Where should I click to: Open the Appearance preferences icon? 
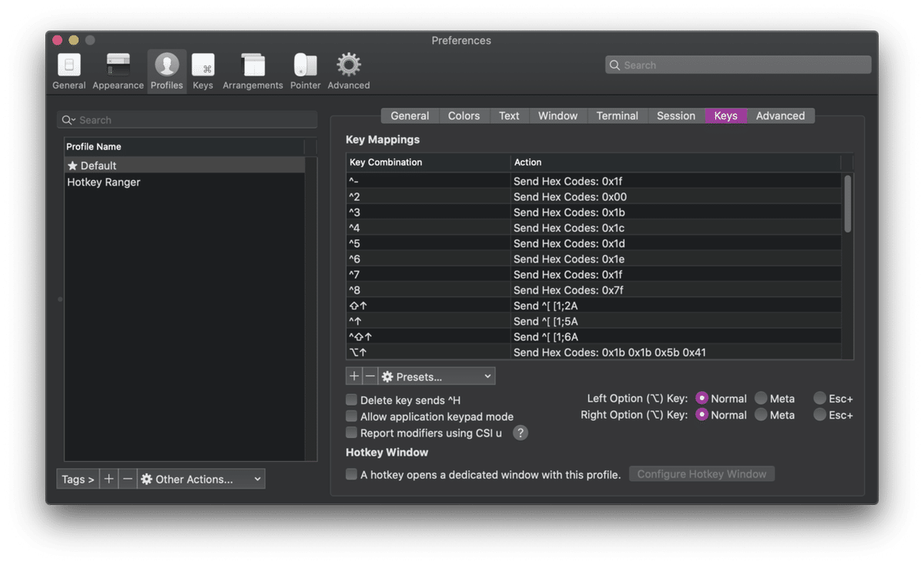click(118, 72)
